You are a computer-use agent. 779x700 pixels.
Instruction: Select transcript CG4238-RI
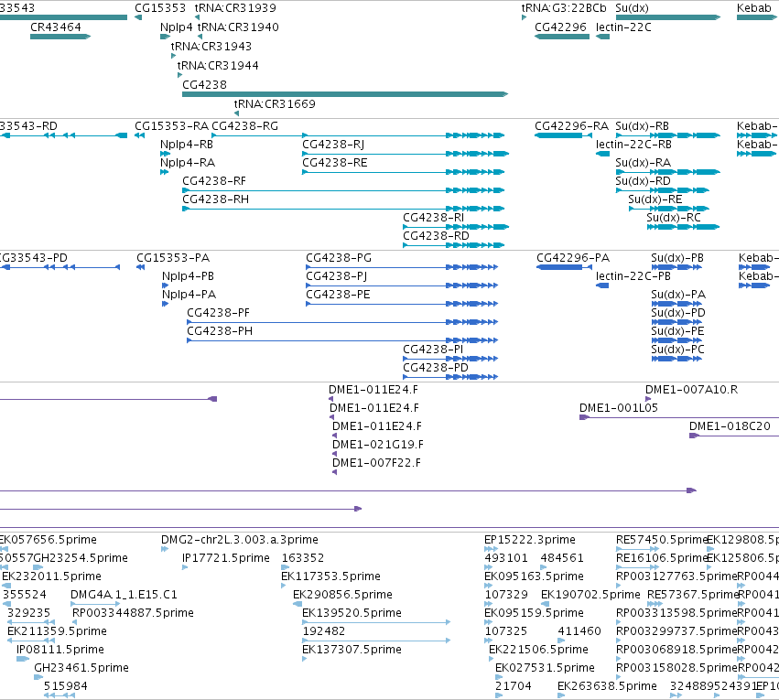[433, 218]
